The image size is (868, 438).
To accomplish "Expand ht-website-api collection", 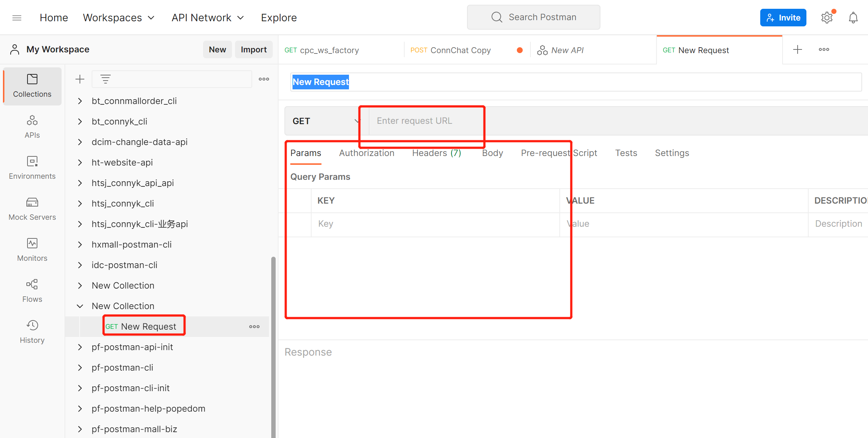I will 80,163.
